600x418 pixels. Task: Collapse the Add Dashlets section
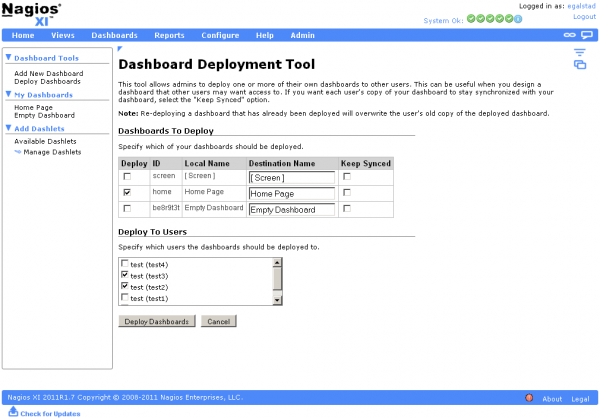9,129
